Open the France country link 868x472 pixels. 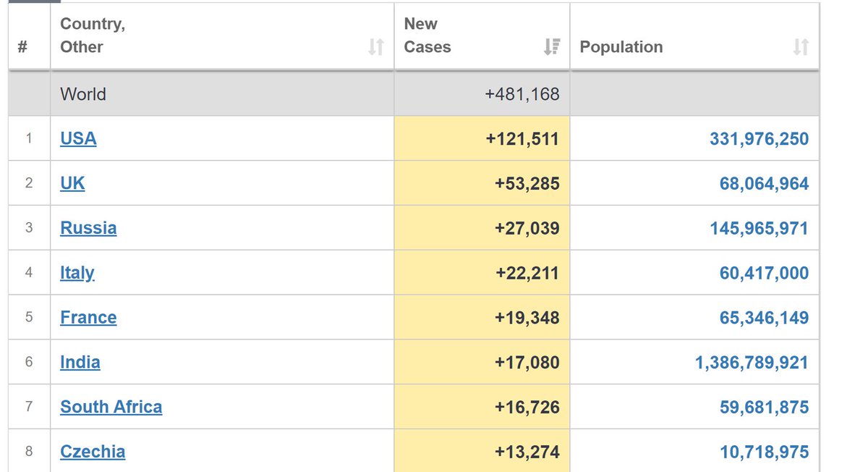[x=88, y=318]
